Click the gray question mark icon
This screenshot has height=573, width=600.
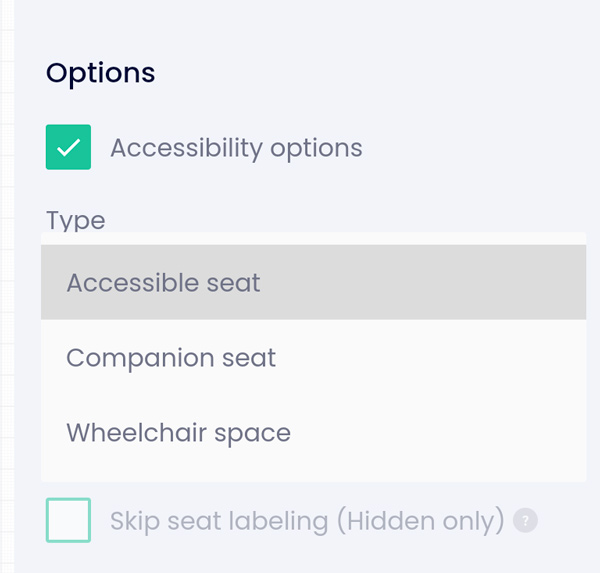525,520
